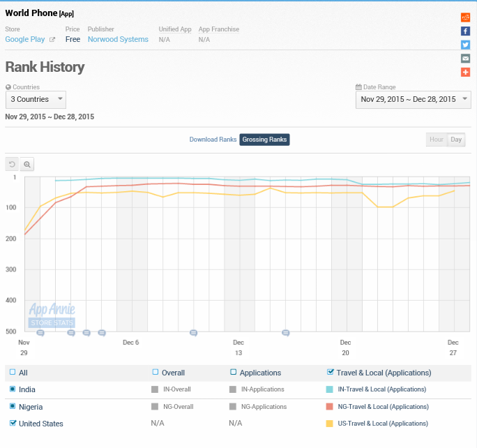Click the magnifier zoom icon above chart

(27, 164)
